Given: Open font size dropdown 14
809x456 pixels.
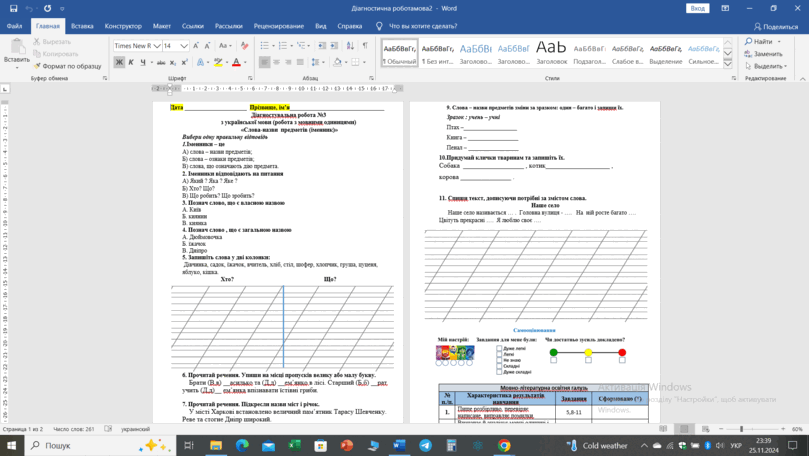Looking at the screenshot, I should [x=184, y=46].
